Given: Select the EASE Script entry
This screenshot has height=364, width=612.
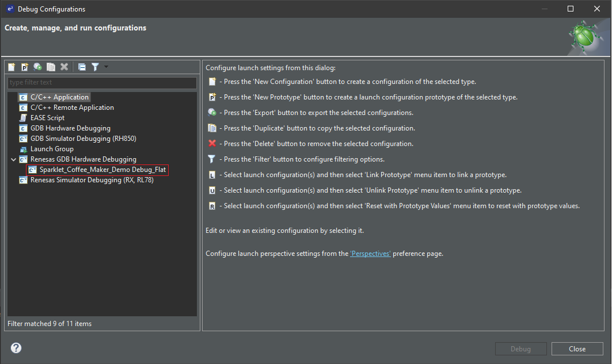Looking at the screenshot, I should click(47, 118).
